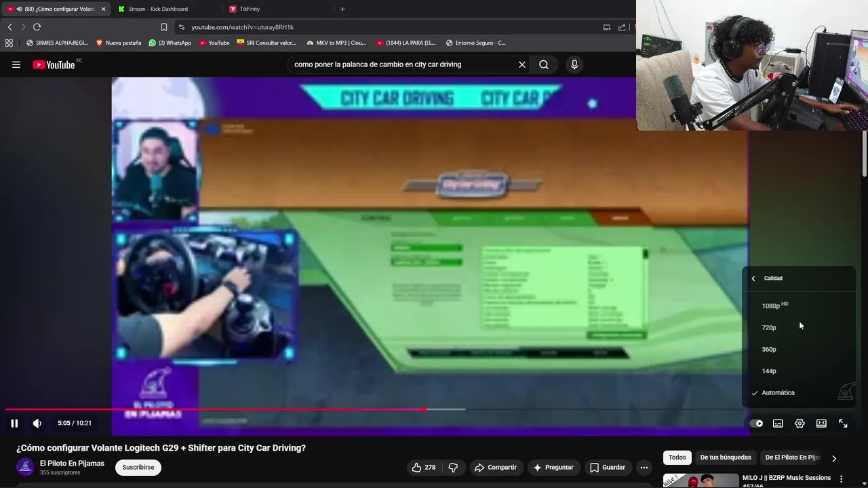Open YouTube bookmark
Image resolution: width=868 pixels, height=488 pixels.
(214, 43)
